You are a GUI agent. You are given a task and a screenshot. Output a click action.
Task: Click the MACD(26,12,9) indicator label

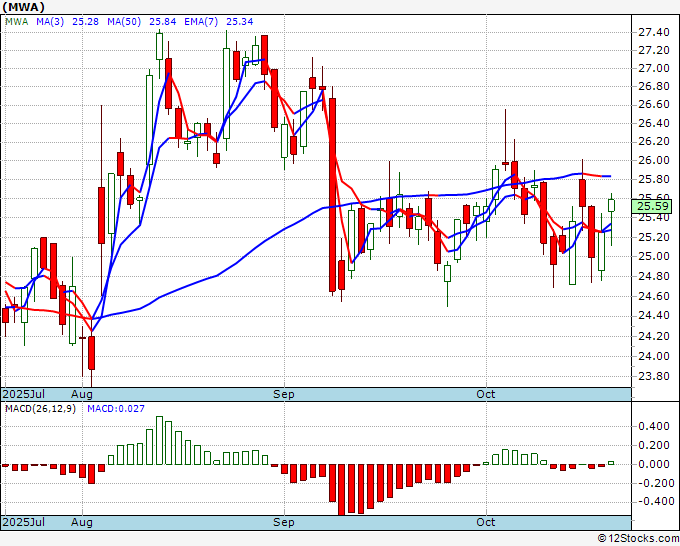tap(40, 409)
